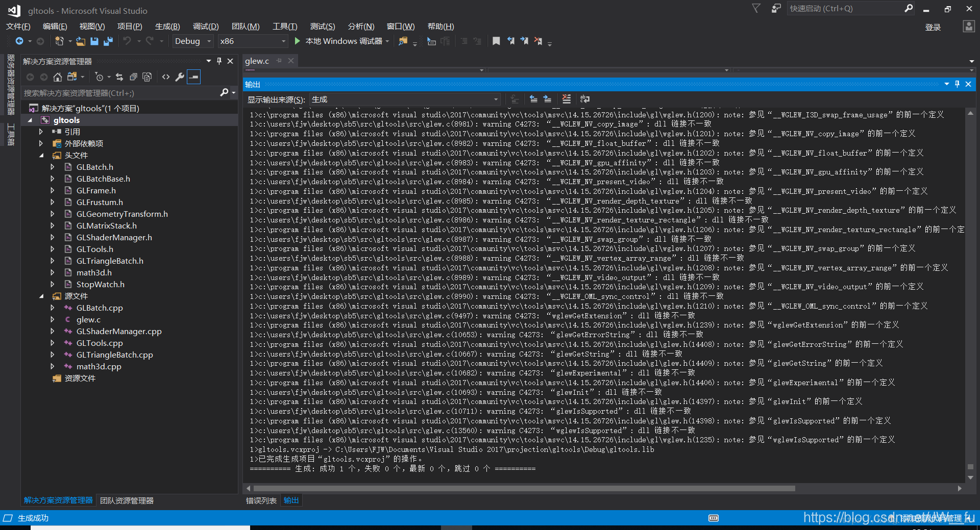Screen dimensions: 980x530
Task: Toggle word wrap in the Output window
Action: tap(585, 99)
